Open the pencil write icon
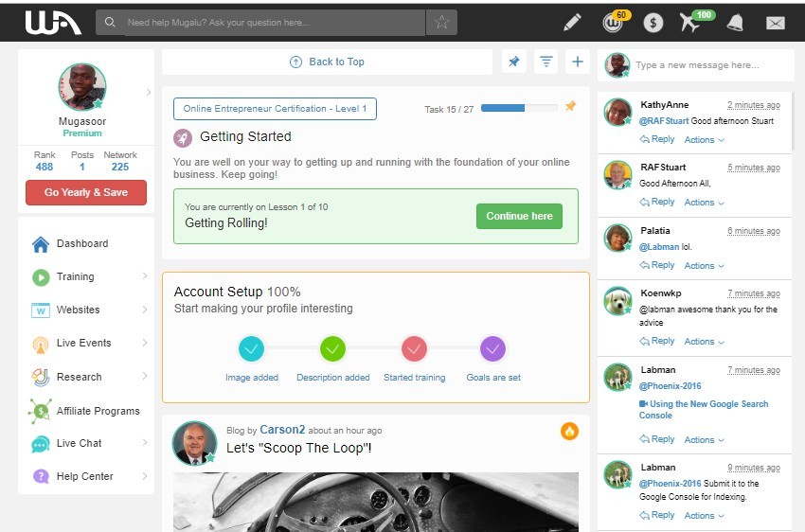The height and width of the screenshot is (532, 805). (x=572, y=22)
